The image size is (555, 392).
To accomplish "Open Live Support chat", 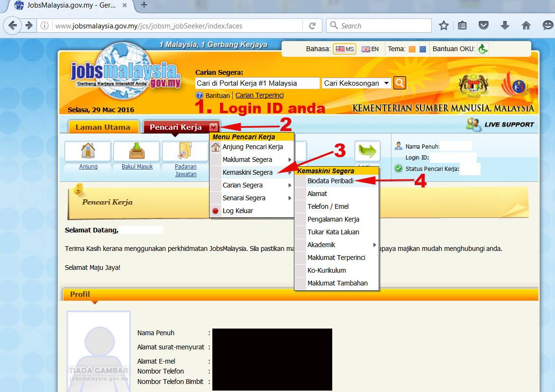I will point(500,125).
